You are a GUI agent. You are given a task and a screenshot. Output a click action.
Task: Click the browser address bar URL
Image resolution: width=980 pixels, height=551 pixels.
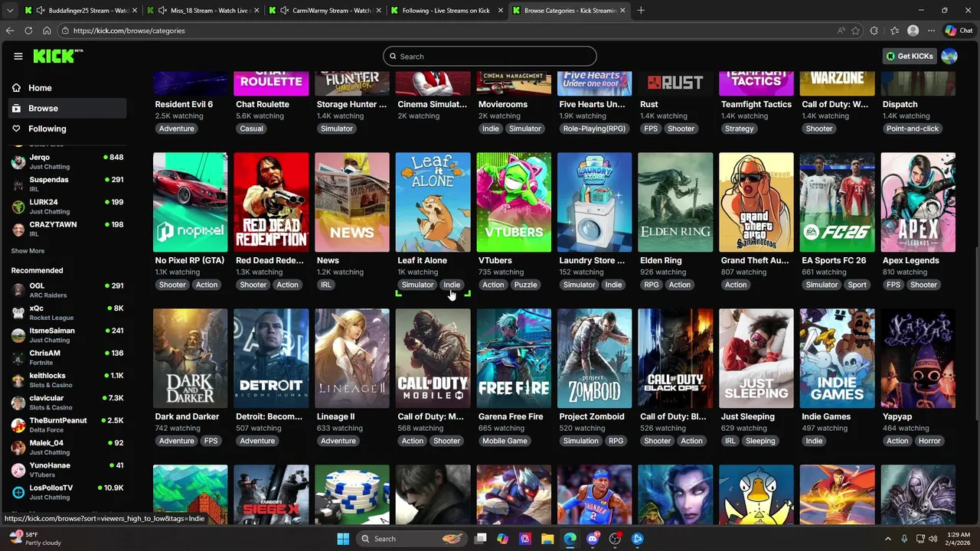click(129, 31)
